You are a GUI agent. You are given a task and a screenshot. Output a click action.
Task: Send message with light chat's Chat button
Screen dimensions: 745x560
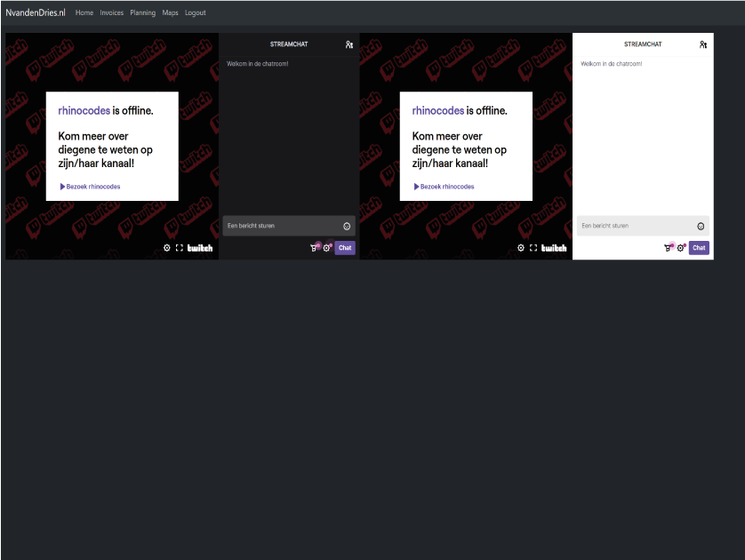point(699,247)
